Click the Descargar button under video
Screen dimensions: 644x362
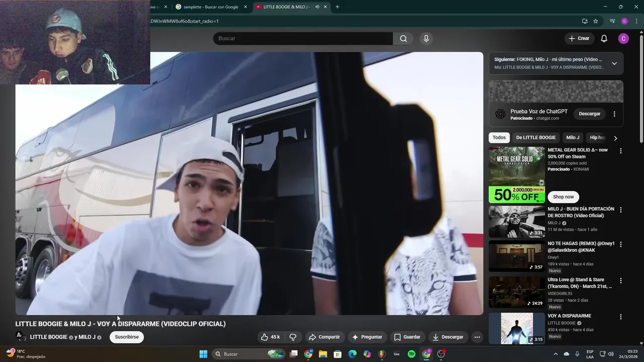448,337
